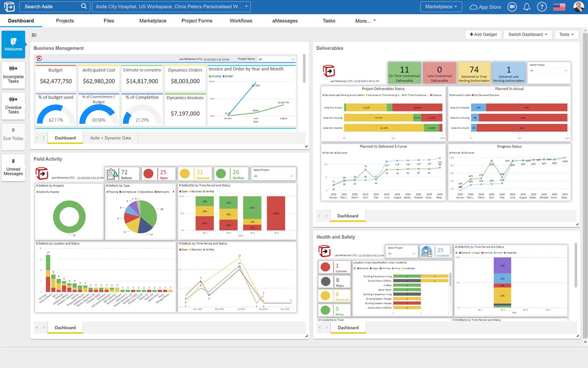Click the red arrow logo in Deliverables

[x=329, y=71]
